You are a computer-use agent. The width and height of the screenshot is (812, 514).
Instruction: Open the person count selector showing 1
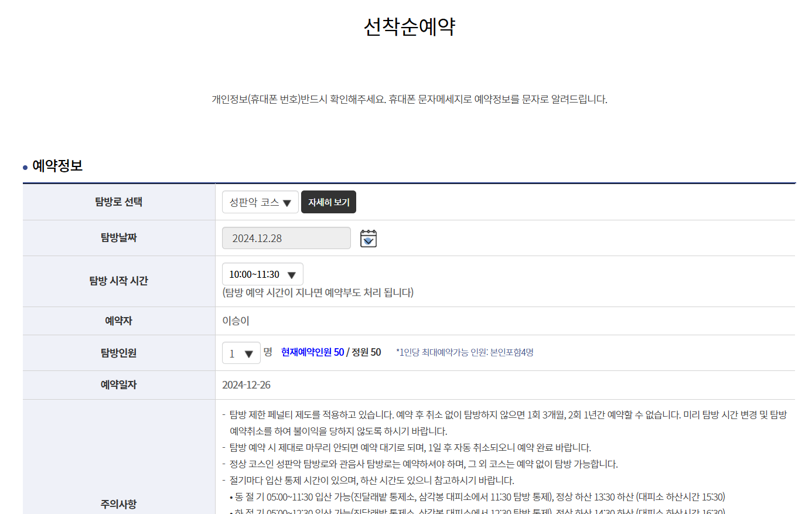pos(241,352)
